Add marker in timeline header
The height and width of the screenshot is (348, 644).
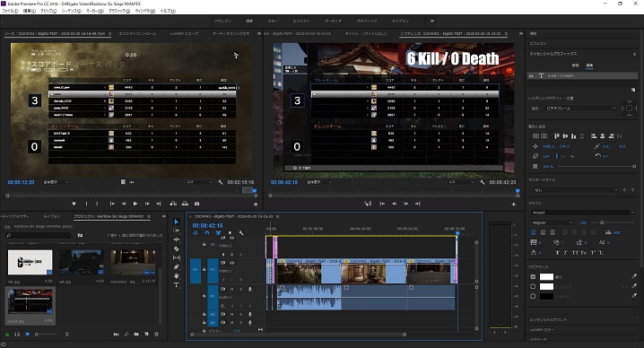230,233
